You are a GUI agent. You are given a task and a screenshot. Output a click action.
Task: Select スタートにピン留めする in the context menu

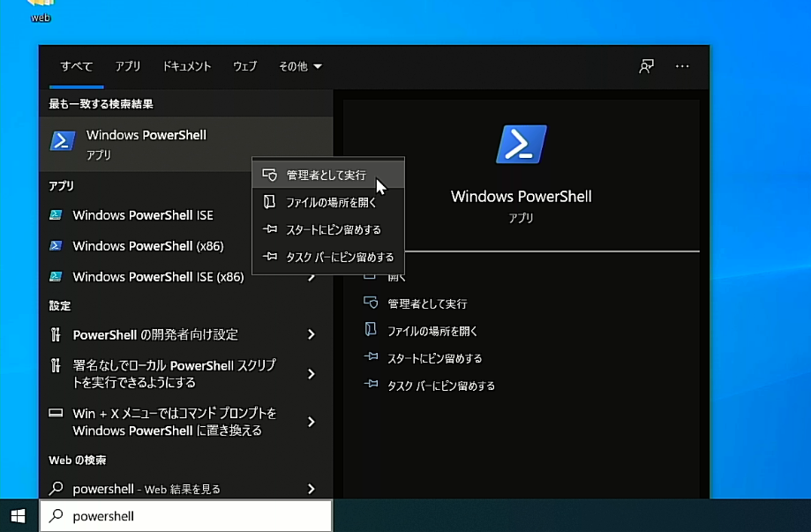point(328,229)
